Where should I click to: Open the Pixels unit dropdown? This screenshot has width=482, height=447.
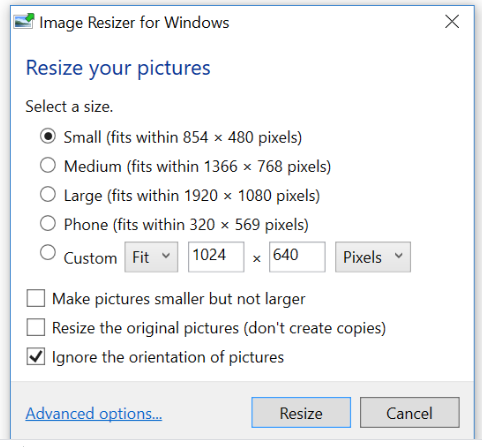[373, 257]
